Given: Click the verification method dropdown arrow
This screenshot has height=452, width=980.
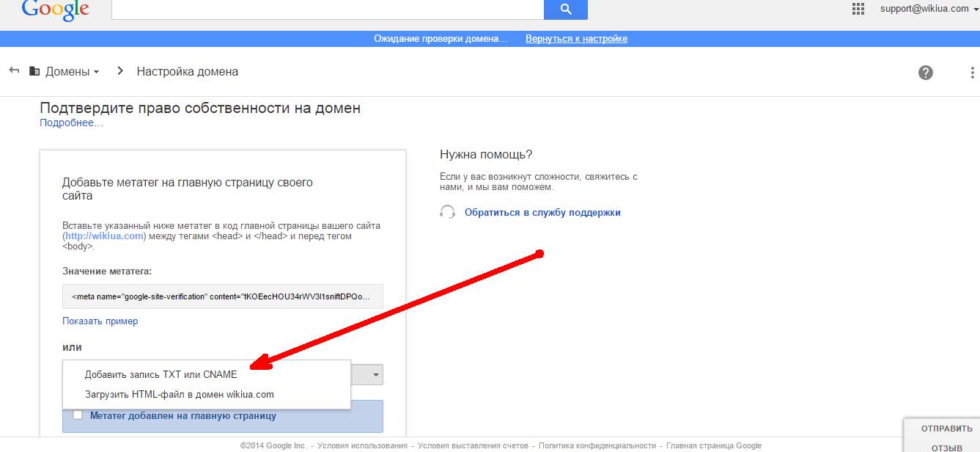Looking at the screenshot, I should (x=375, y=375).
